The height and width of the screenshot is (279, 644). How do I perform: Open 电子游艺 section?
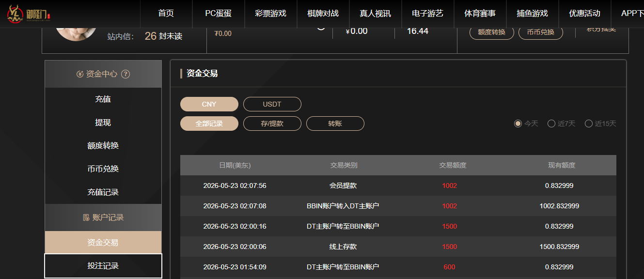click(x=428, y=14)
